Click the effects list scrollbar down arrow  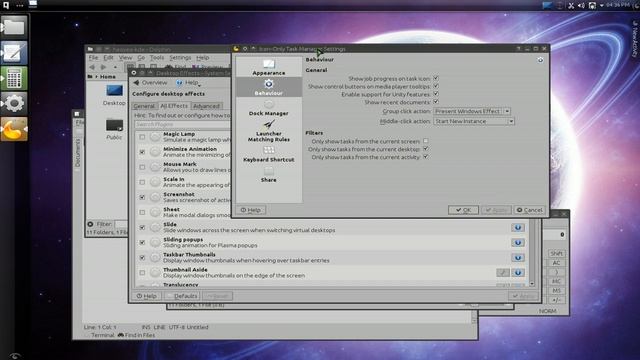point(532,284)
